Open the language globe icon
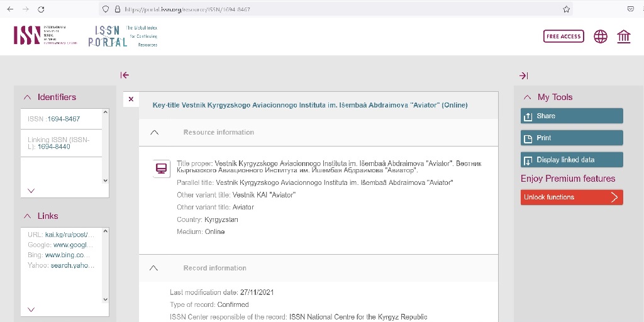The width and height of the screenshot is (644, 322). click(x=601, y=36)
